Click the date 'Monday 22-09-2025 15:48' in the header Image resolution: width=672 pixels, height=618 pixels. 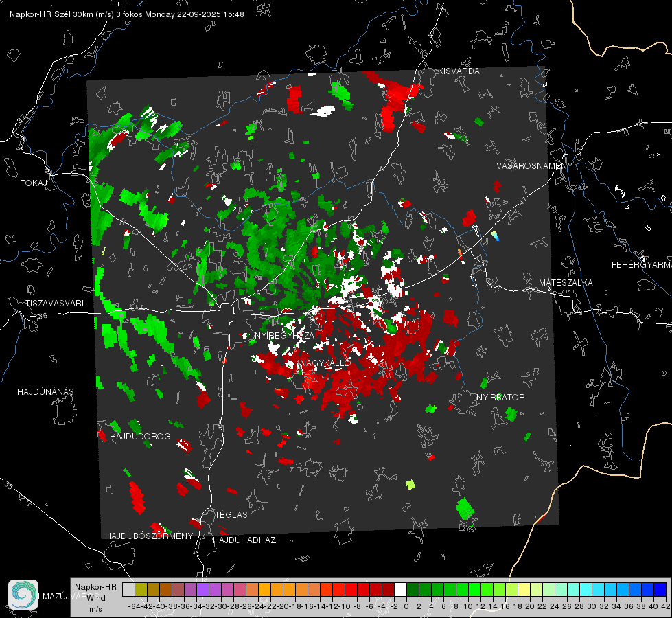point(194,14)
